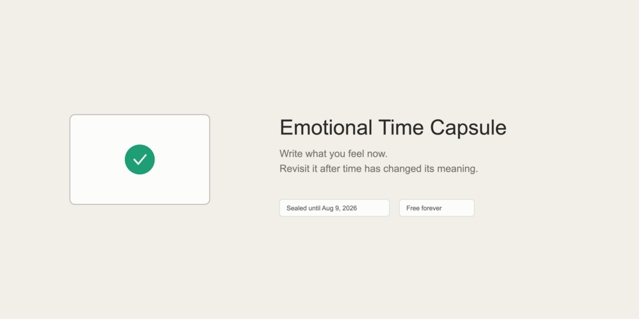This screenshot has width=644, height=324.
Task: Click the word "Free" in the badge
Action: coord(413,208)
